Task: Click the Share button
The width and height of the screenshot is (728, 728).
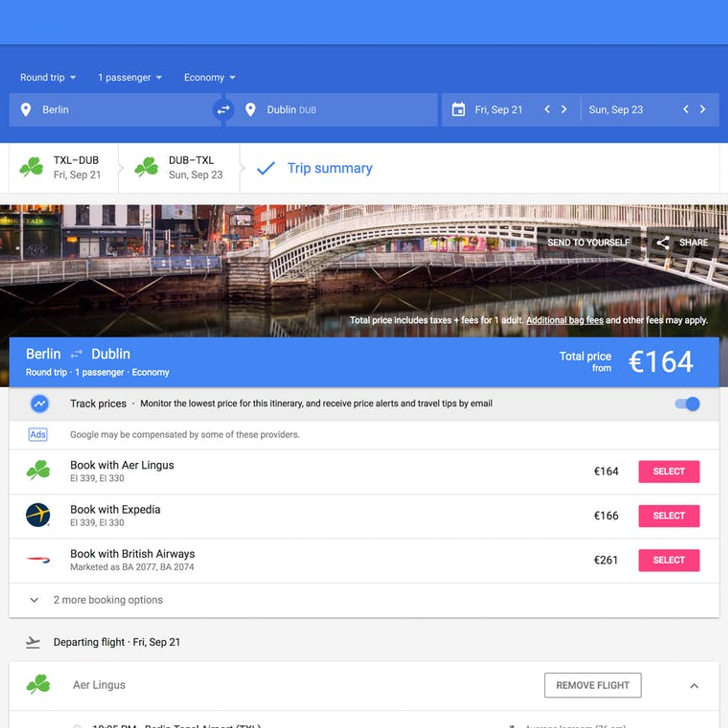Action: [682, 243]
